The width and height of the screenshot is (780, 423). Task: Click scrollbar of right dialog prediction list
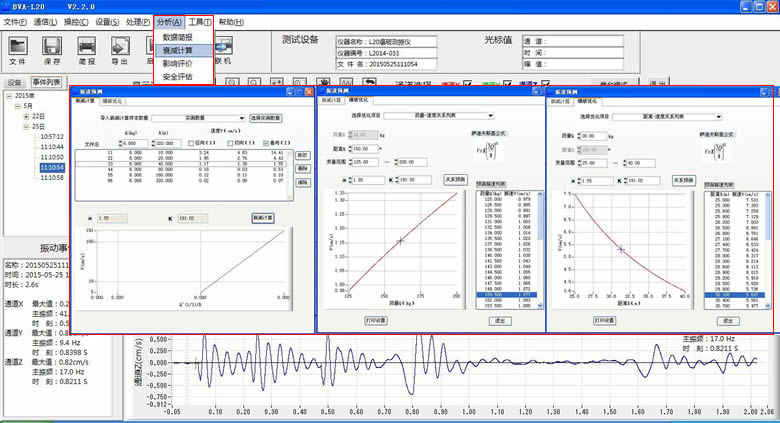769,250
